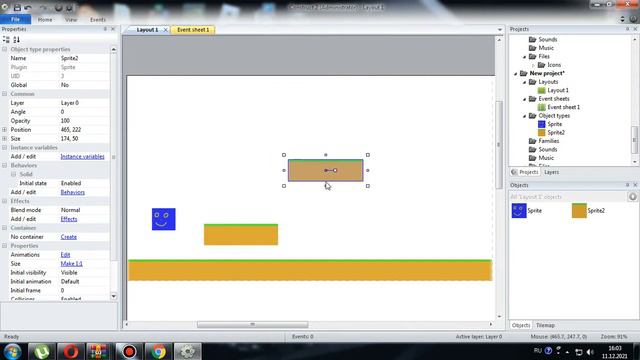Open uTorrent from the taskbar
The image size is (640, 360).
pos(42,351)
